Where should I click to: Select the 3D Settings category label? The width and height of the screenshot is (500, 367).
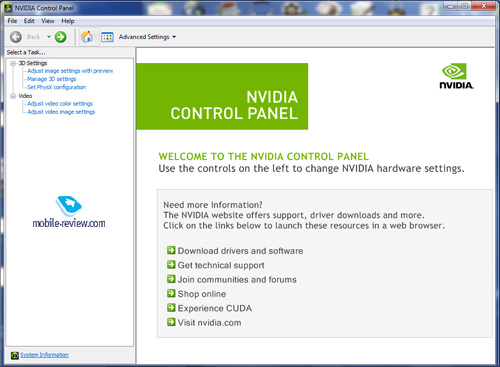click(33, 63)
